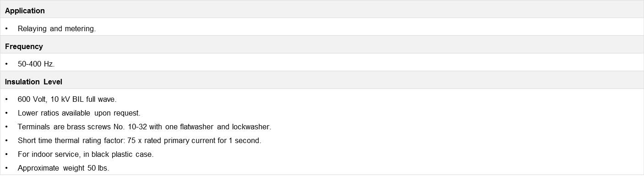Click the short time thermal rating line
Viewport: 644px width, 177px height.
pyautogui.click(x=139, y=140)
